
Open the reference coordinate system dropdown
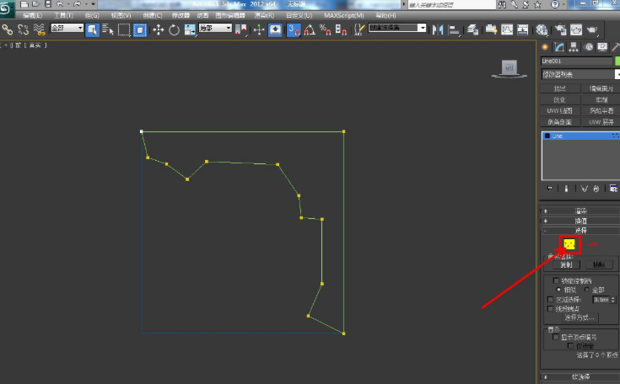[215, 28]
